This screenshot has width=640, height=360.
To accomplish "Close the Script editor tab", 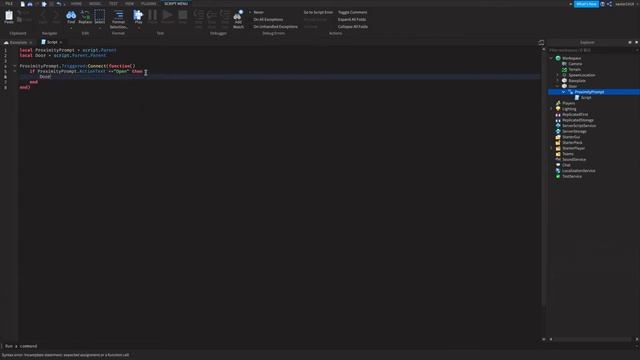I will click(61, 42).
